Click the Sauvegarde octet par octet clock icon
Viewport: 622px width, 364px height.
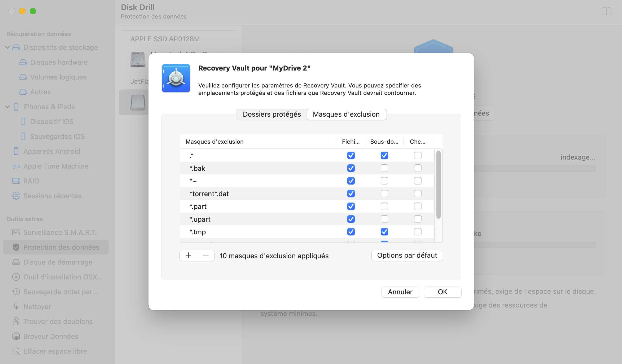(16, 292)
